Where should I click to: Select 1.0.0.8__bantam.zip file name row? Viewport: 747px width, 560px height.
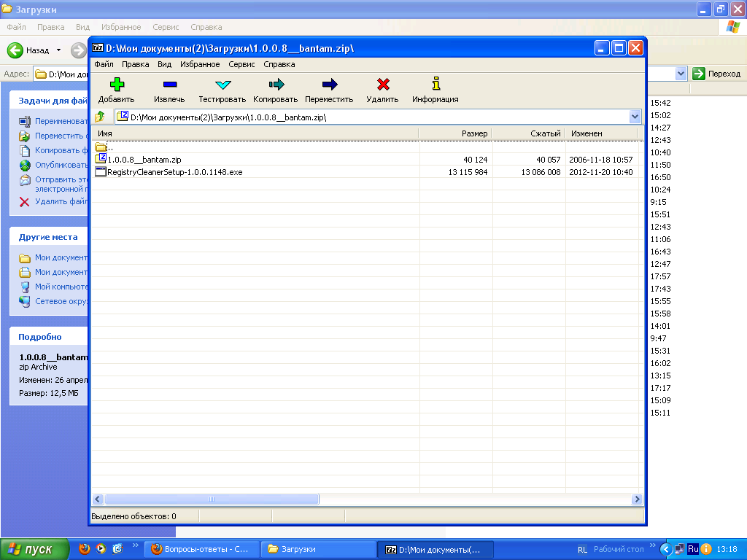click(144, 160)
